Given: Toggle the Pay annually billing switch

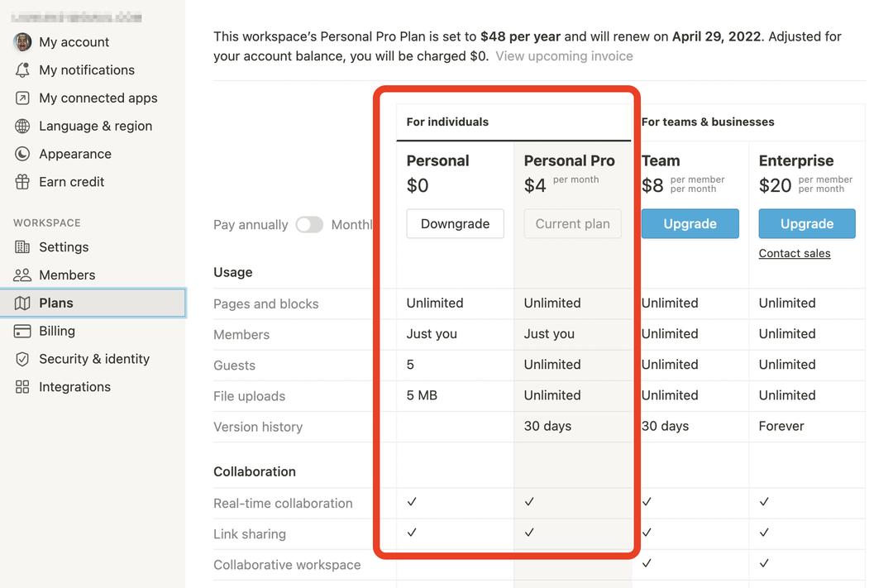Looking at the screenshot, I should point(309,225).
